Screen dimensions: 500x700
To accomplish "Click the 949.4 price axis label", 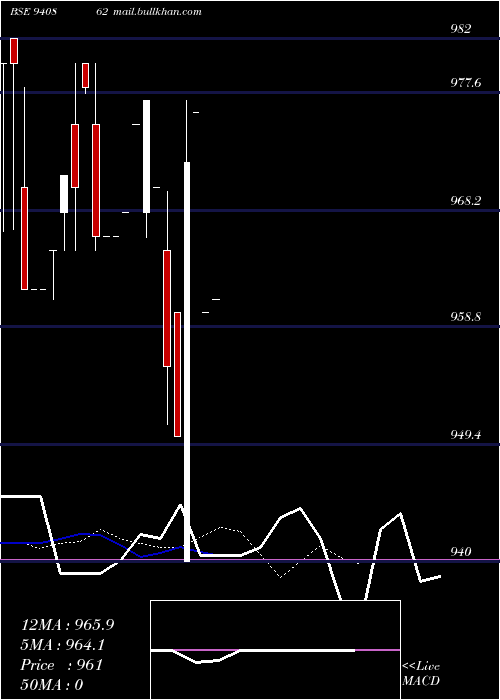I will (466, 434).
